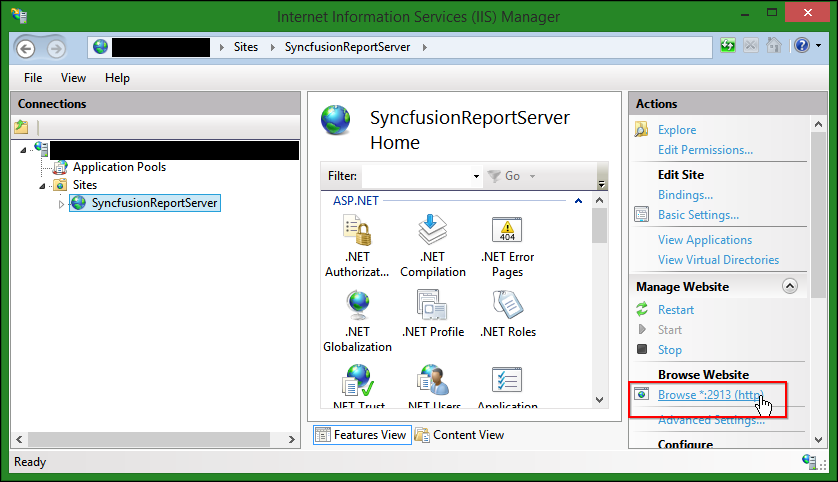Click Restart website link
This screenshot has width=838, height=482.
(x=676, y=310)
